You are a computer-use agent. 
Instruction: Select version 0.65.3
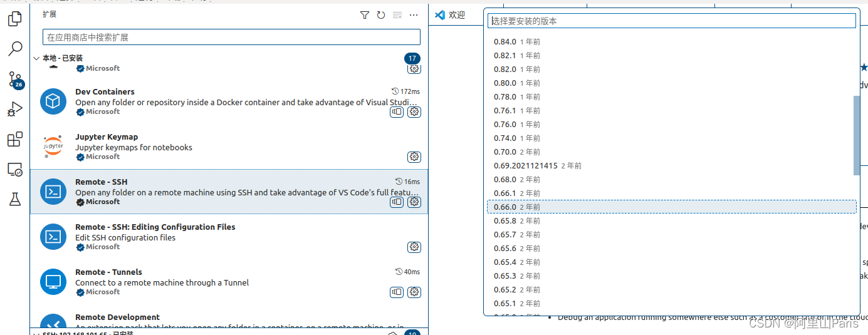(x=671, y=276)
